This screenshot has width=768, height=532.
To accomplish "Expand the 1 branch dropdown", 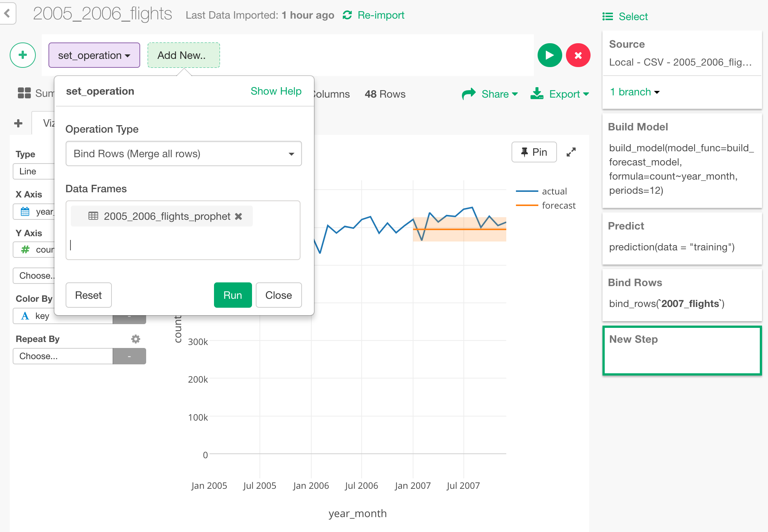I will point(635,92).
